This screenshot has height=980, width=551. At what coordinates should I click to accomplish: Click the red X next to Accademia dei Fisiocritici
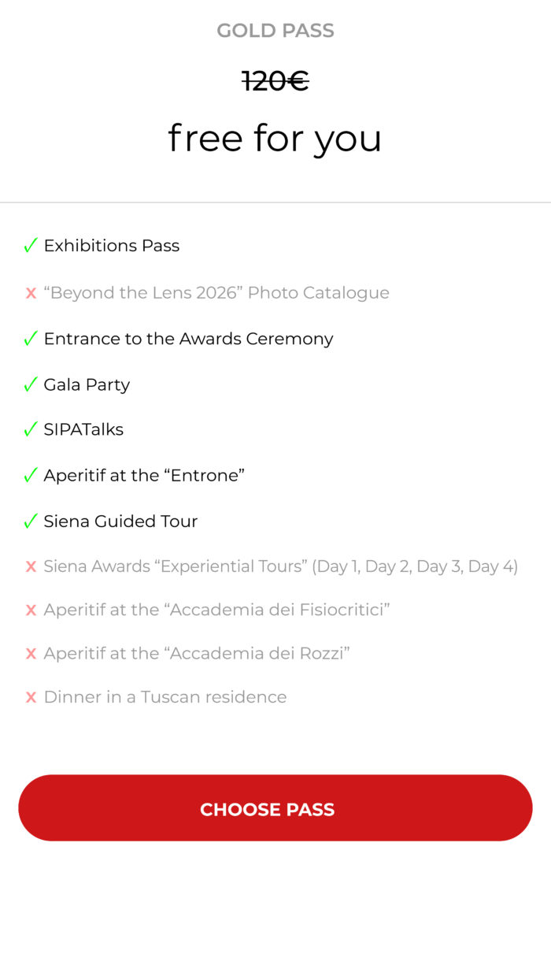pyautogui.click(x=31, y=610)
